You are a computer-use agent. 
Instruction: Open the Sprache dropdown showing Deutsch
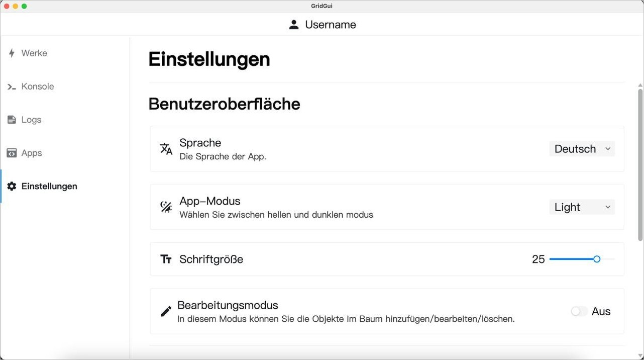click(582, 149)
